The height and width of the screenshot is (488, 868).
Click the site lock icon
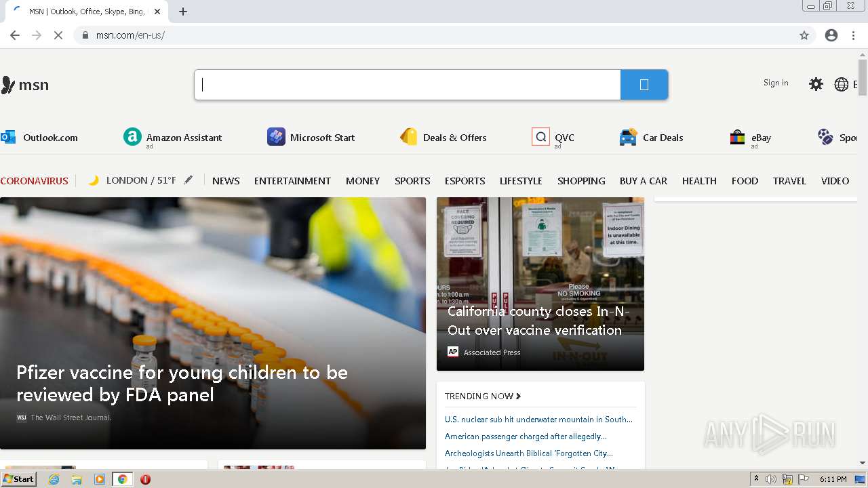[85, 35]
